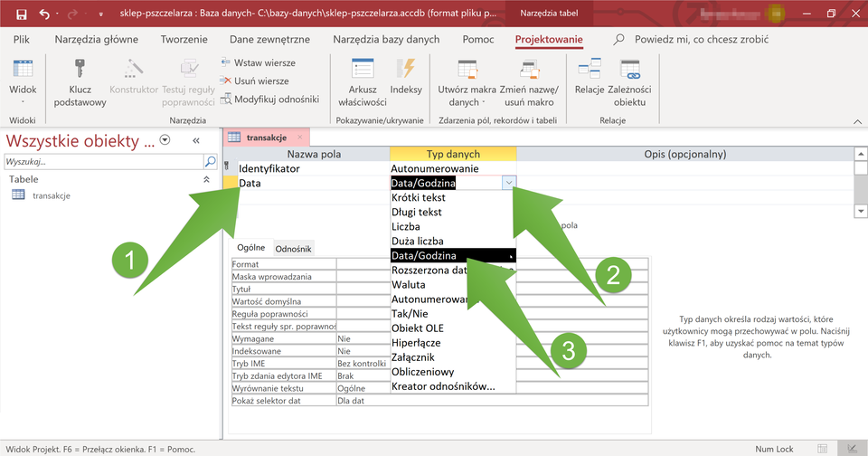Open the Relacje relationships tool
Image resolution: width=868 pixels, height=456 pixels.
click(590, 71)
